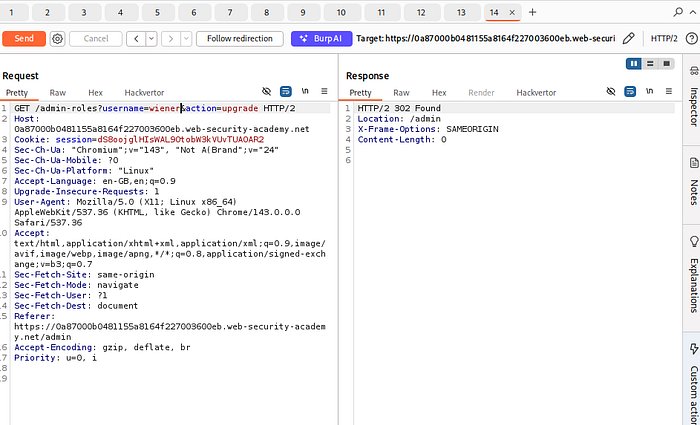Go forward to next request
This screenshot has width=700, height=425.
[171, 39]
